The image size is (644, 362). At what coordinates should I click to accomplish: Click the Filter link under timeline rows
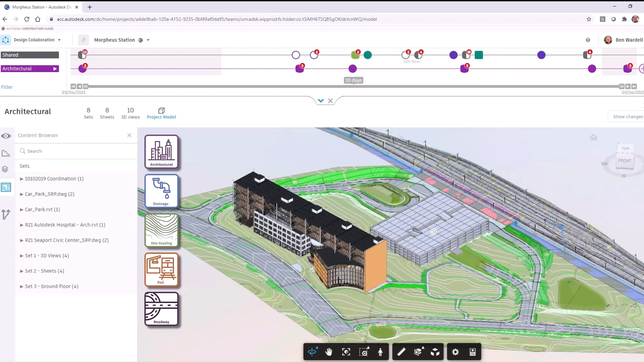click(6, 87)
